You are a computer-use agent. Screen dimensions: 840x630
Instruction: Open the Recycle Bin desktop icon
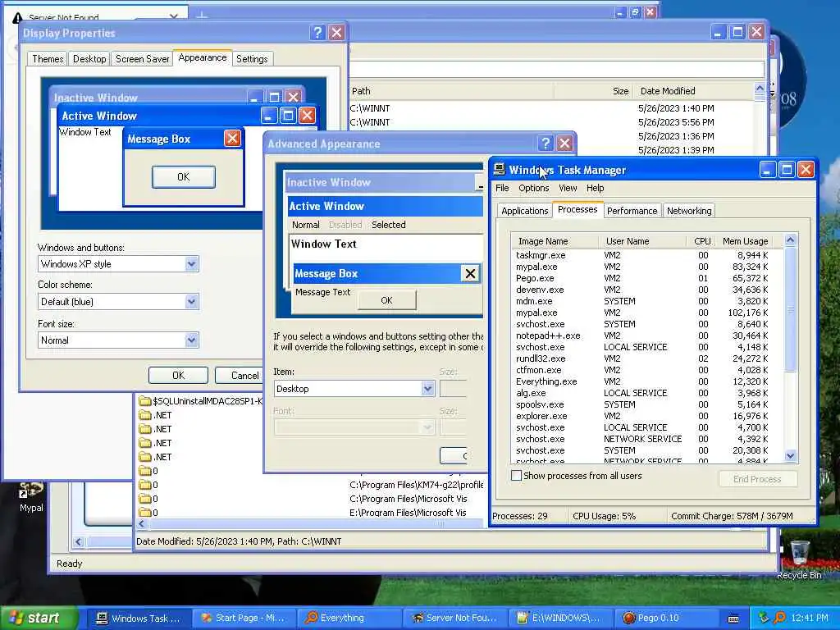799,559
